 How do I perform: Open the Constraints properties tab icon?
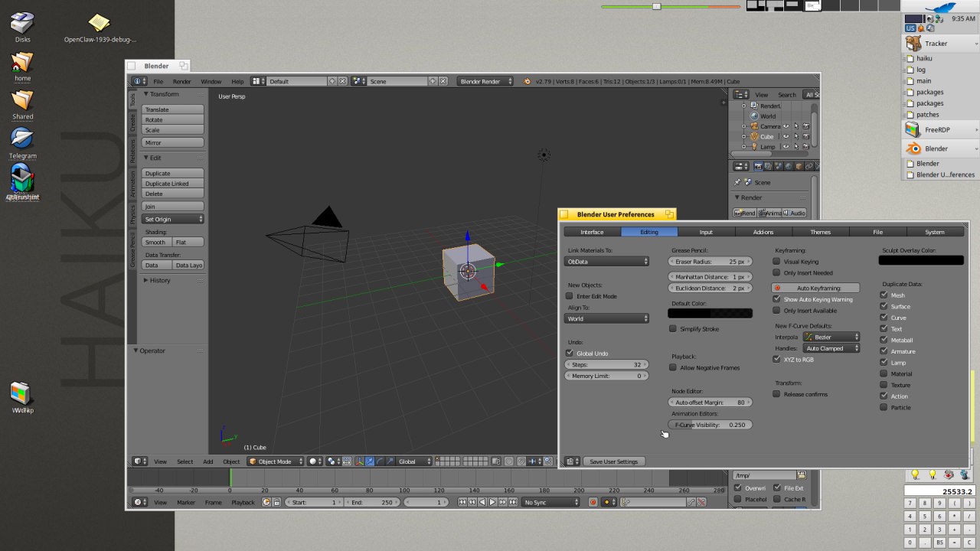(x=808, y=166)
